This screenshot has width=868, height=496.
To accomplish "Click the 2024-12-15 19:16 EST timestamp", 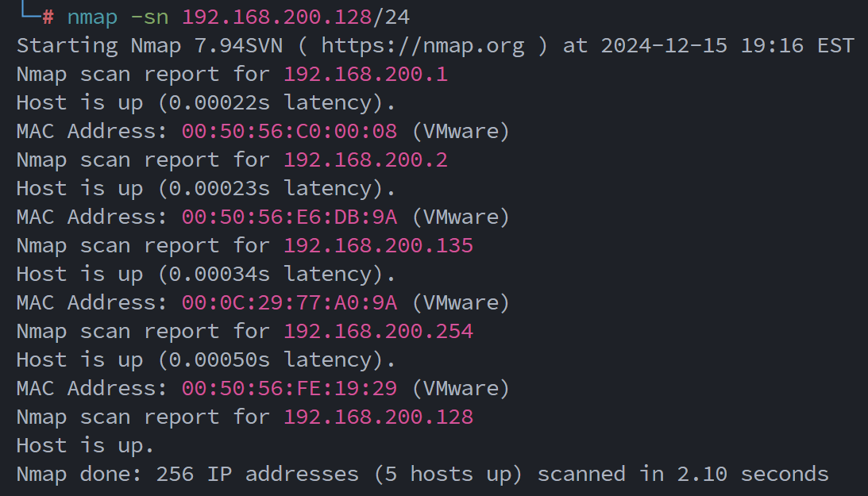I will (x=727, y=45).
